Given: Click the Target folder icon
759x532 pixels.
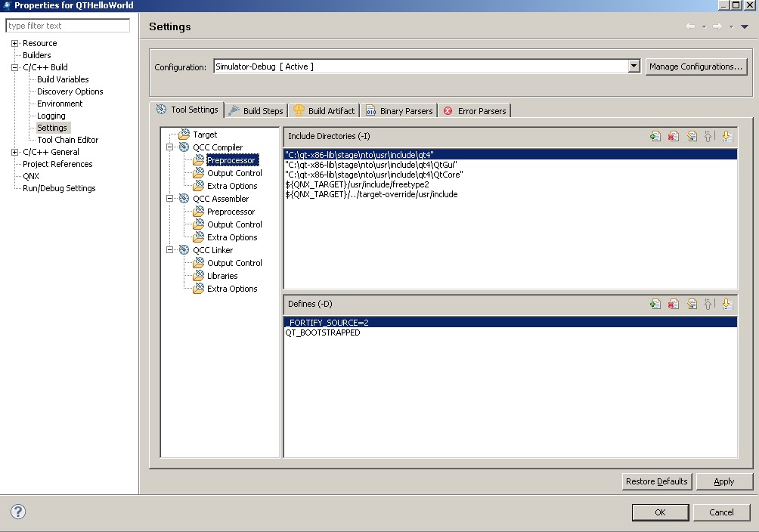Looking at the screenshot, I should click(x=184, y=134).
